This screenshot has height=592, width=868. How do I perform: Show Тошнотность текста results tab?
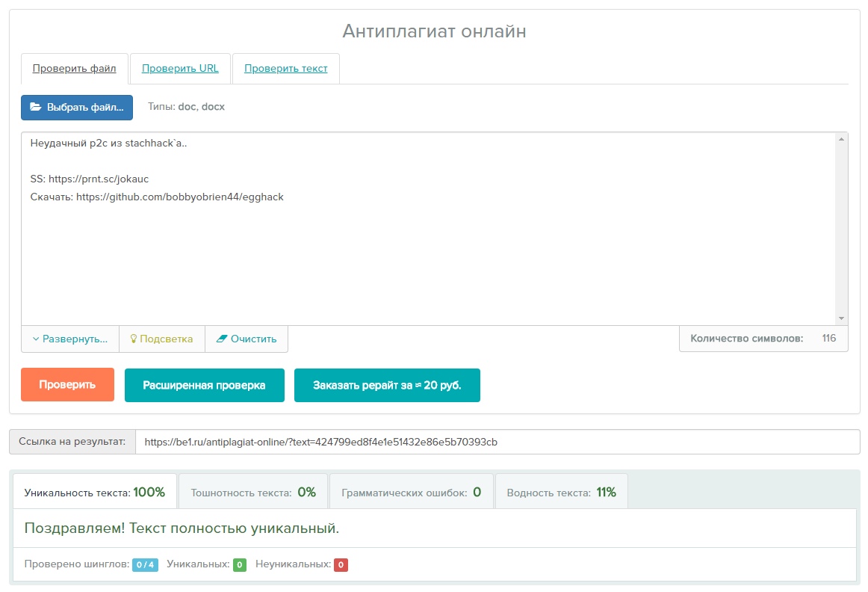[253, 493]
